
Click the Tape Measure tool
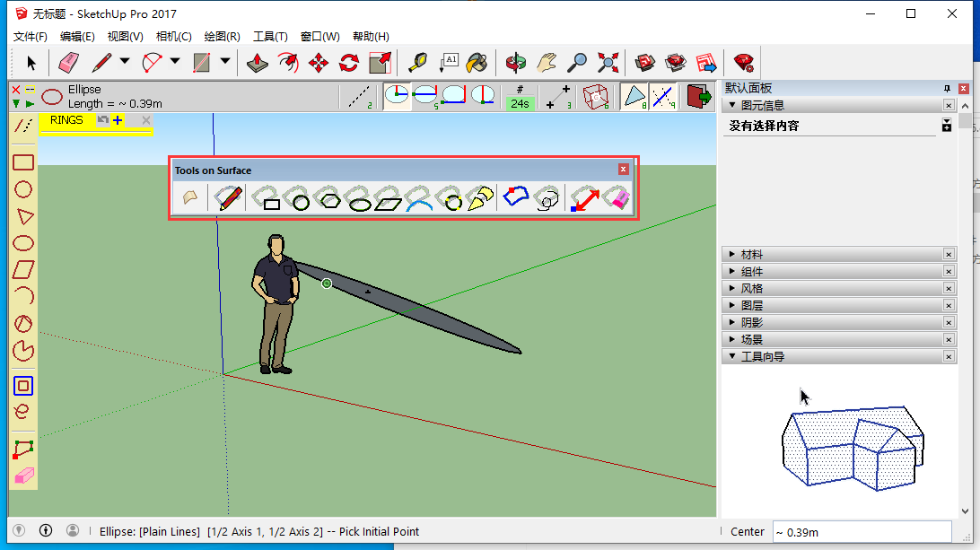click(417, 62)
